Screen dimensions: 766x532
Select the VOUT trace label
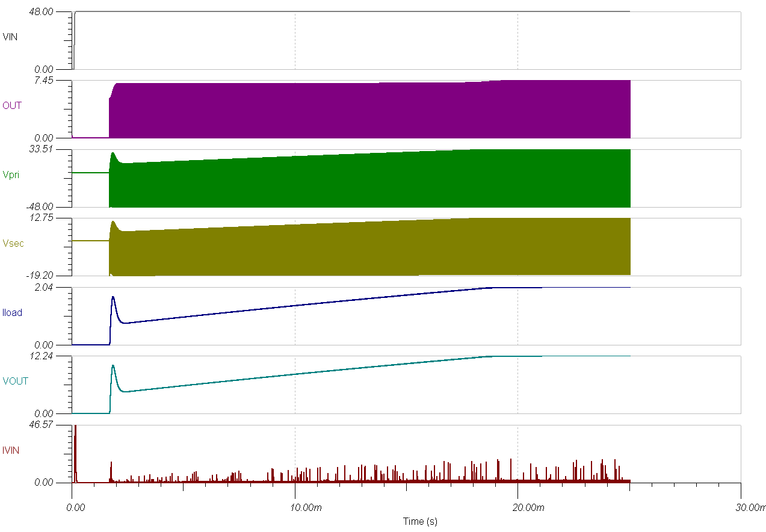[15, 381]
